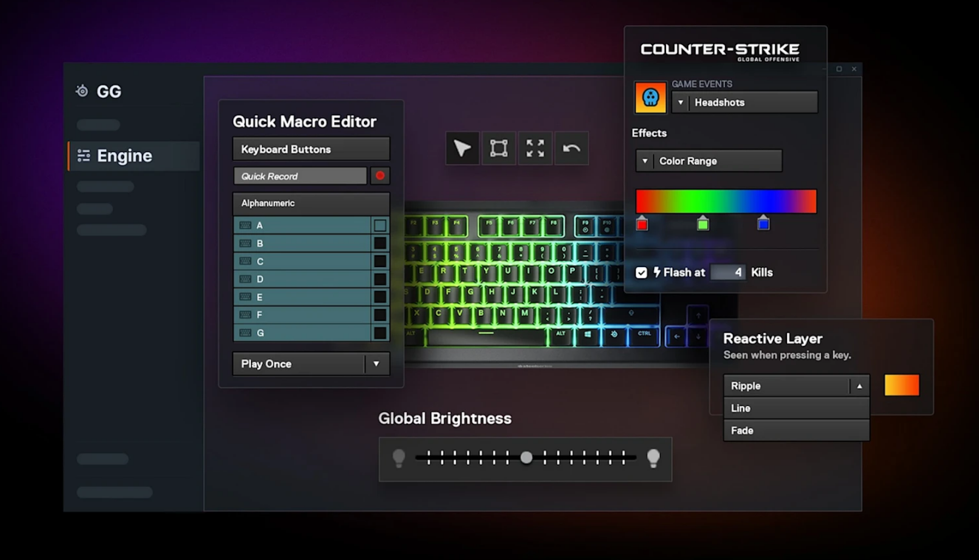The image size is (979, 560).
Task: Click the Alphanumeric category header
Action: click(x=311, y=203)
